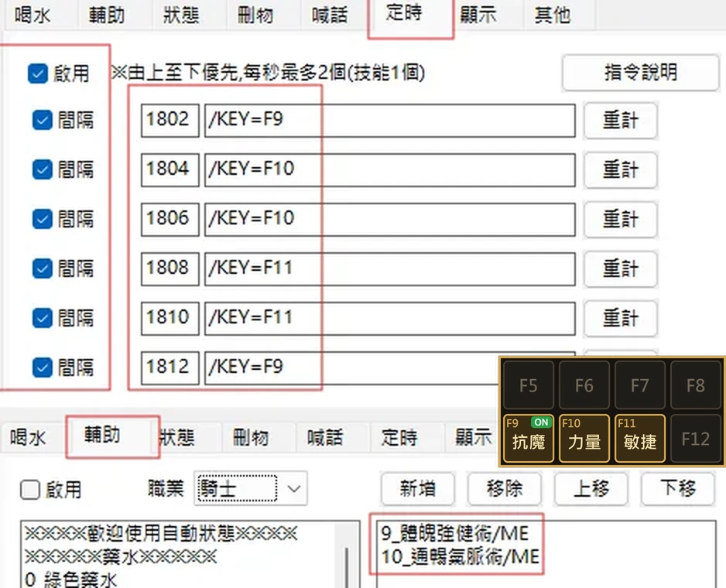Open the 顯示 tab in lower panel
The image size is (726, 588).
(x=472, y=438)
